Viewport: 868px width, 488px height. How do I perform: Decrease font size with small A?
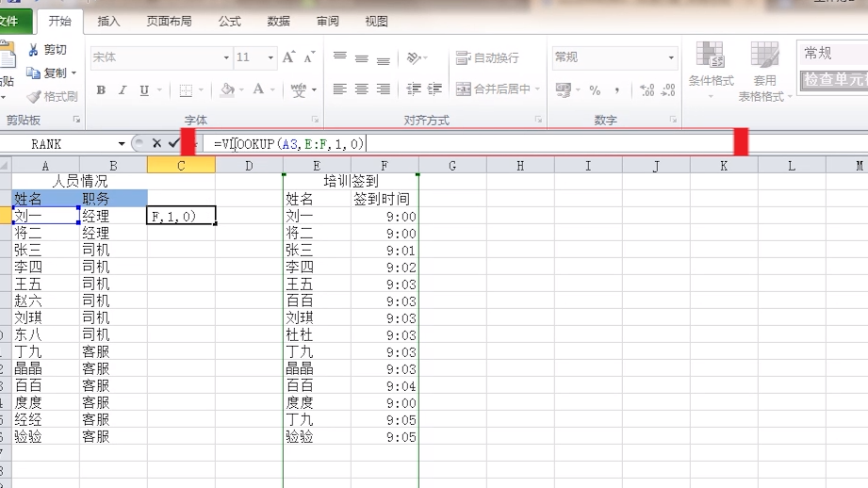click(x=309, y=57)
